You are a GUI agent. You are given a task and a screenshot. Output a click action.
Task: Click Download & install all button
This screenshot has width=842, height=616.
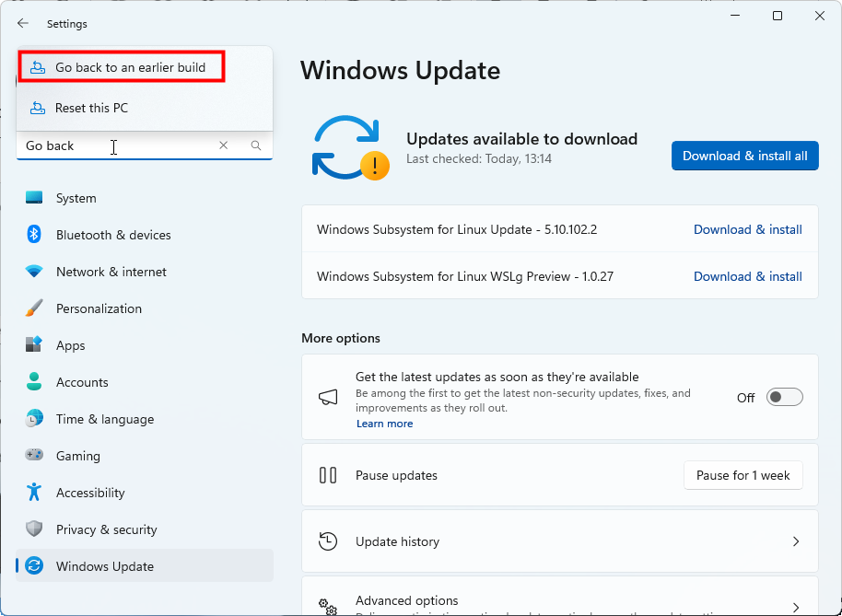744,156
